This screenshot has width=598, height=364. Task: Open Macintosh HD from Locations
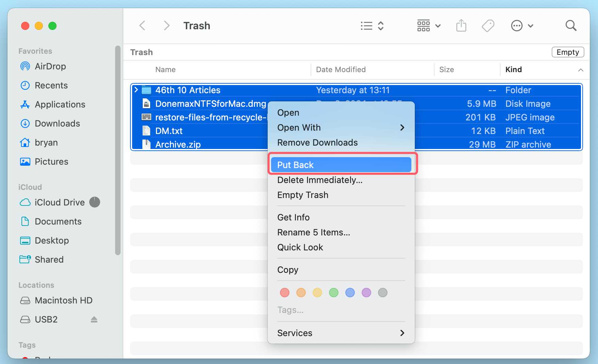coord(63,300)
